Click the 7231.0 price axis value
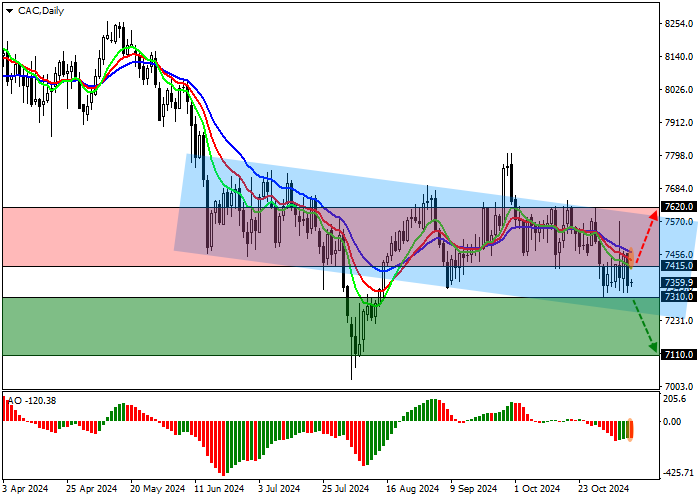Viewport: 700px width, 500px height. (679, 321)
